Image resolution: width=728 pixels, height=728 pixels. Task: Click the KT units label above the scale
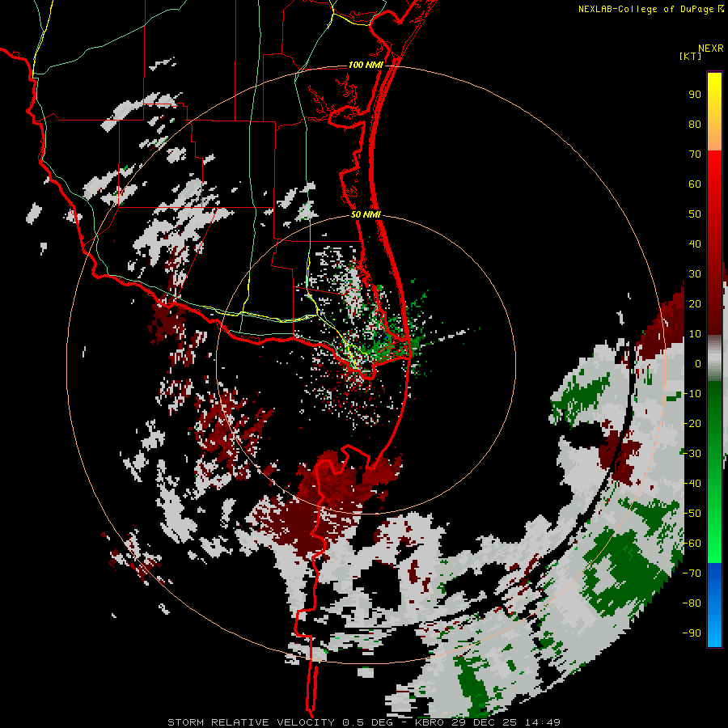click(x=691, y=56)
